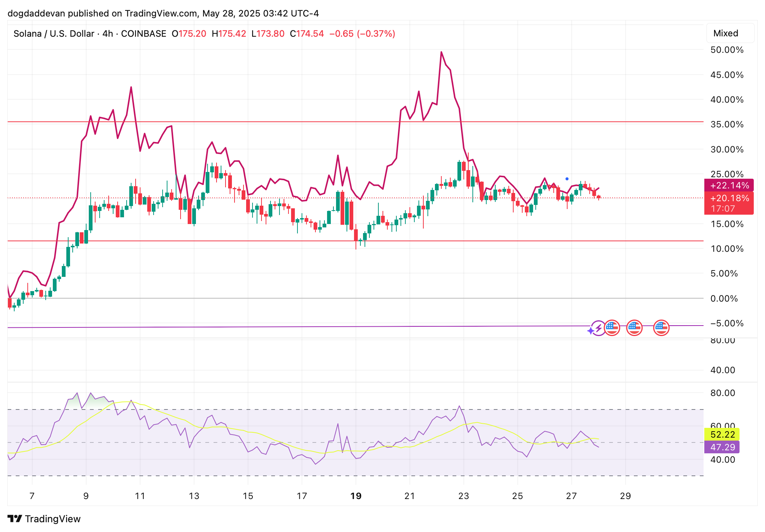Click the date label 27
This screenshot has width=765, height=532.
click(x=571, y=496)
